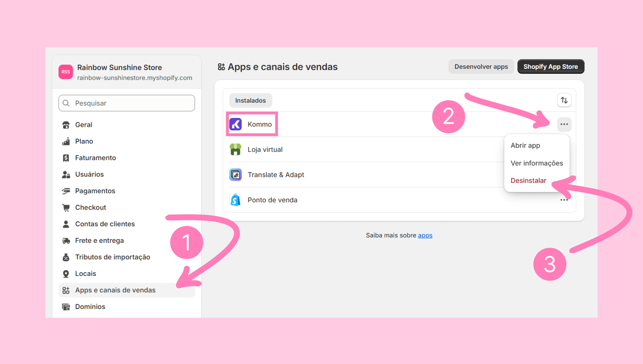Click the Plano chart icon

[x=66, y=141]
